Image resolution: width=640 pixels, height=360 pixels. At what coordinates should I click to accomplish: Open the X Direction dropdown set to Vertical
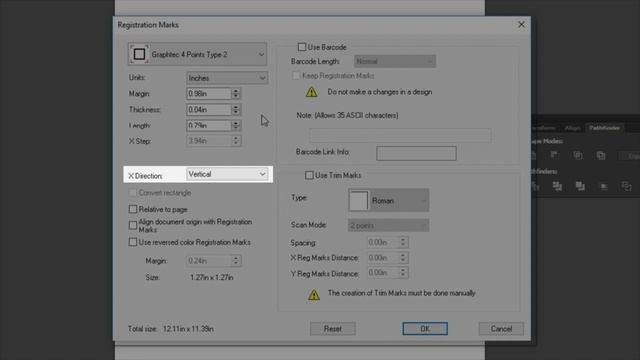(227, 174)
